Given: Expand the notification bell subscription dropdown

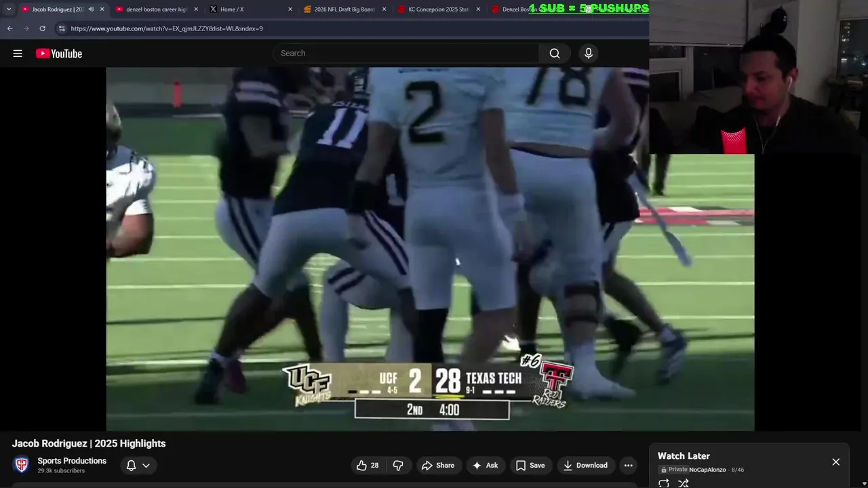Looking at the screenshot, I should coord(138,466).
